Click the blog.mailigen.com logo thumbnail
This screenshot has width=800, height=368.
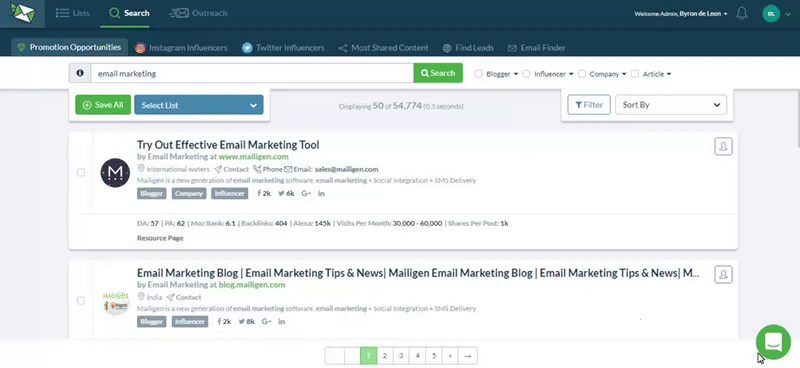pos(115,301)
